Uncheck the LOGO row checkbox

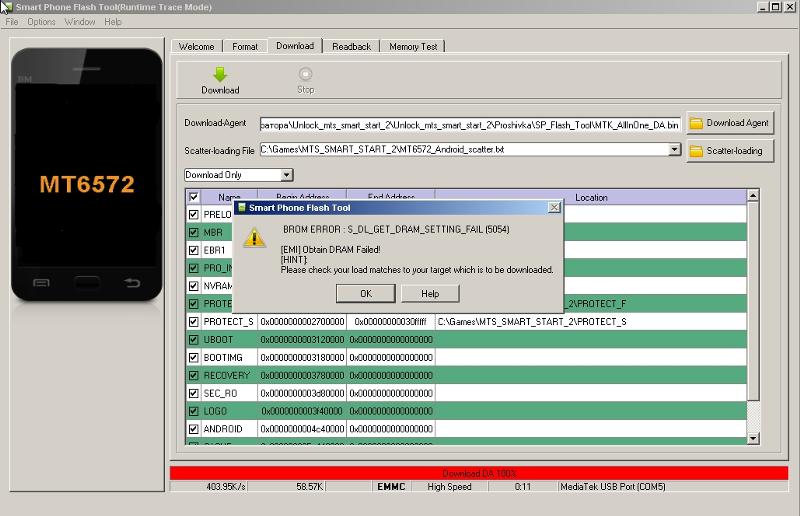193,411
